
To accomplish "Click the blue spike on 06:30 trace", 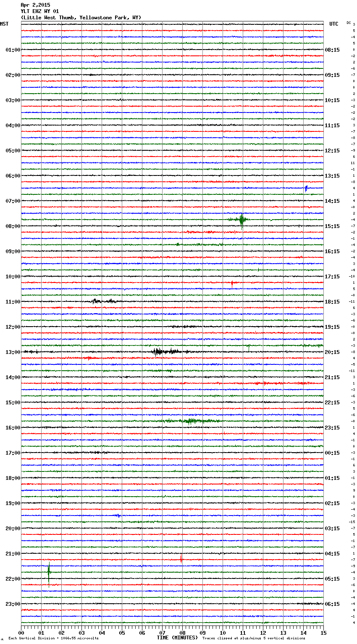I will pos(306,188).
